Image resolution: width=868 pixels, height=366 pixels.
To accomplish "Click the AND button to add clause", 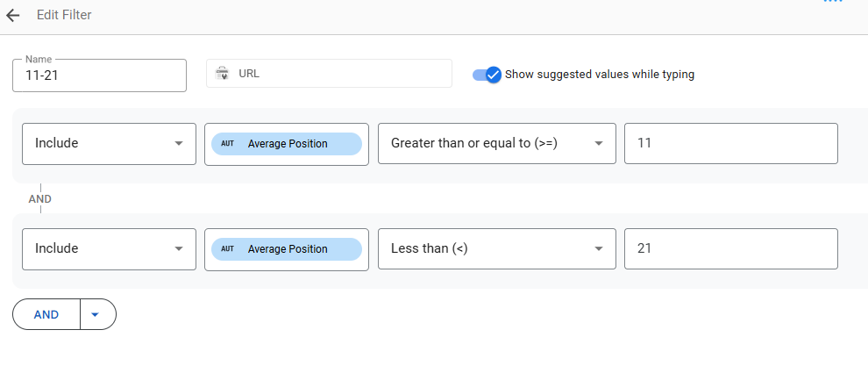I will coord(46,314).
